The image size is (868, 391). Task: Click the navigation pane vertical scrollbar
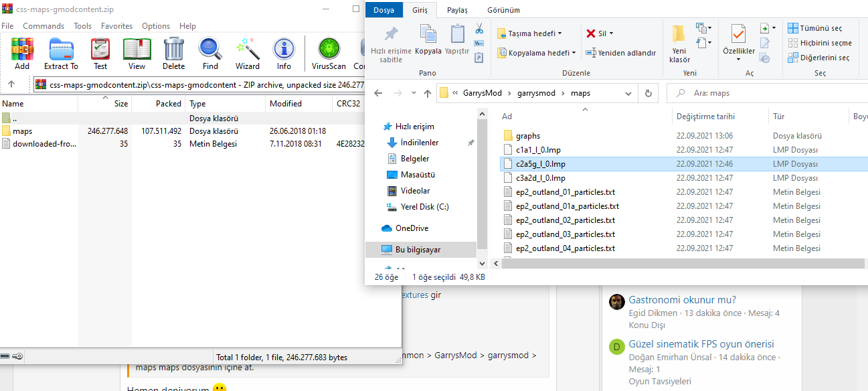pyautogui.click(x=481, y=185)
